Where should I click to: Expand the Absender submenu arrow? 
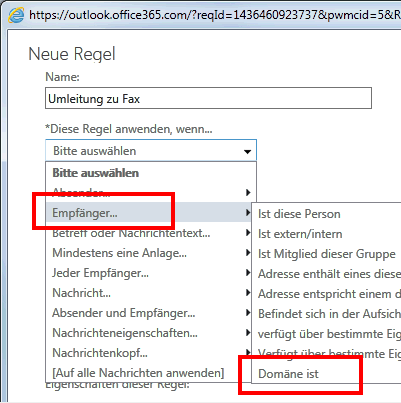coord(248,193)
